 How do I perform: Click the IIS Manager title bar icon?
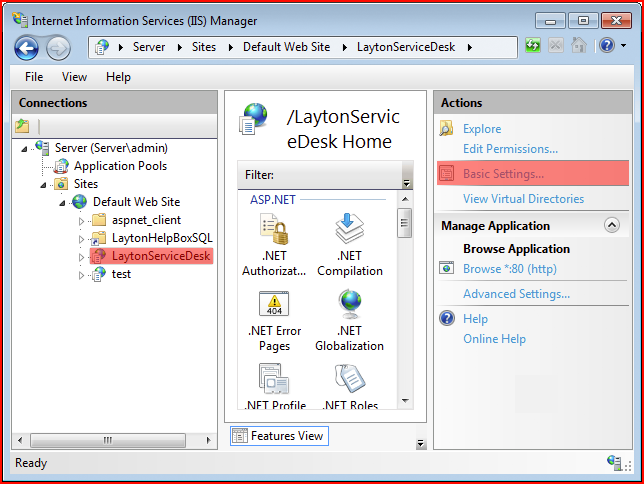click(20, 20)
